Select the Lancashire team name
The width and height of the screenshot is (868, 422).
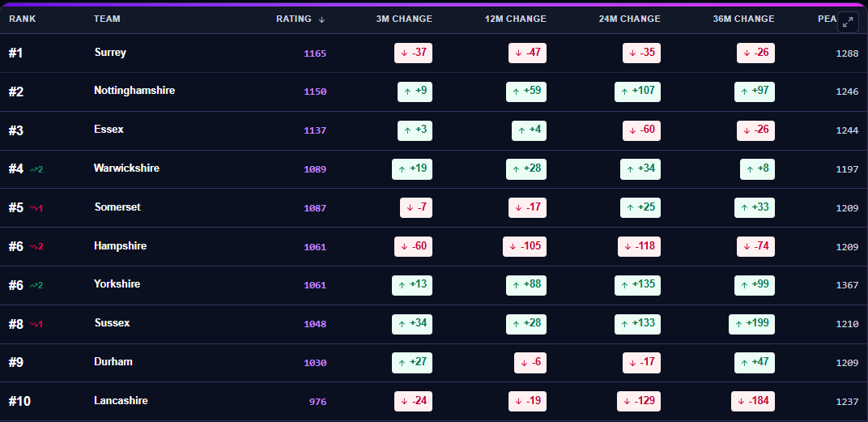pyautogui.click(x=121, y=400)
